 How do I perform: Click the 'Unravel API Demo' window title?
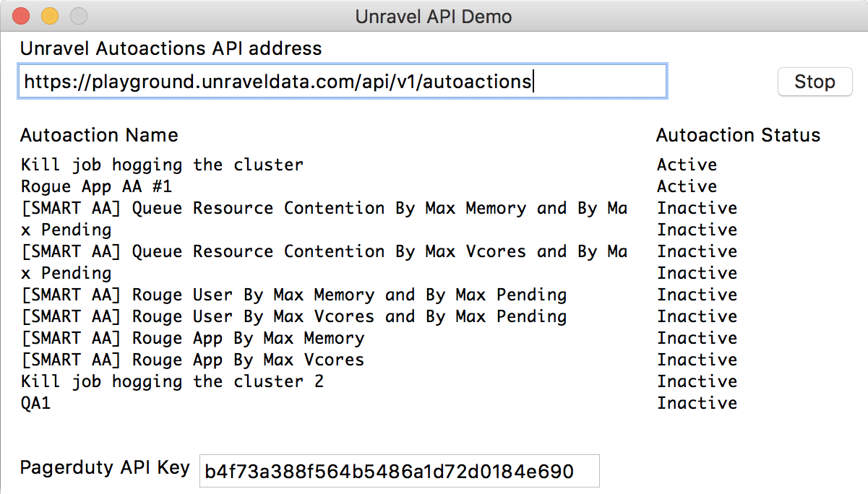click(x=434, y=16)
